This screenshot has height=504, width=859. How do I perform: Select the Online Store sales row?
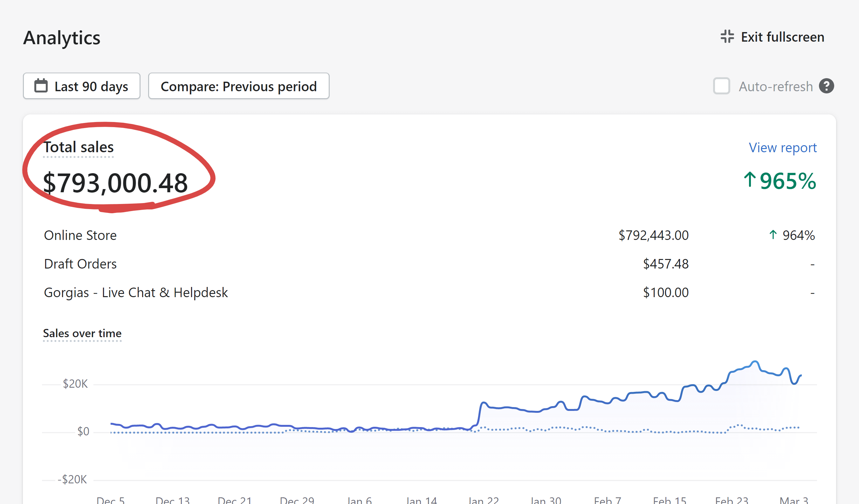pos(80,235)
